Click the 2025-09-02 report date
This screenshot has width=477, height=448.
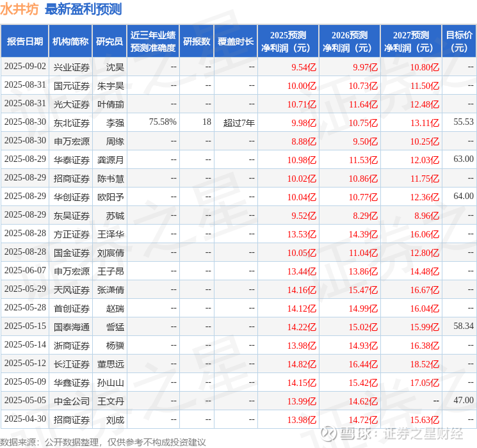(x=25, y=67)
